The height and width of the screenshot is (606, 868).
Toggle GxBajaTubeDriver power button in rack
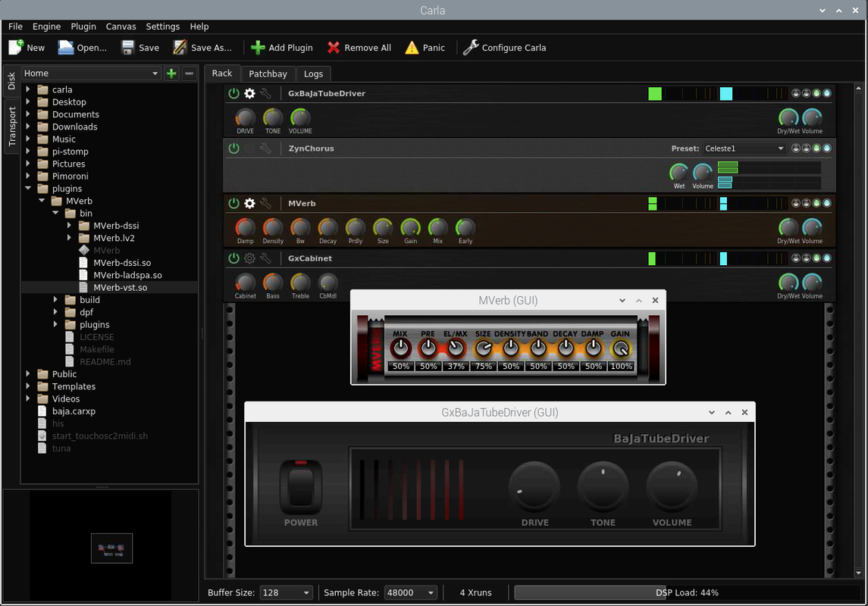click(x=233, y=93)
